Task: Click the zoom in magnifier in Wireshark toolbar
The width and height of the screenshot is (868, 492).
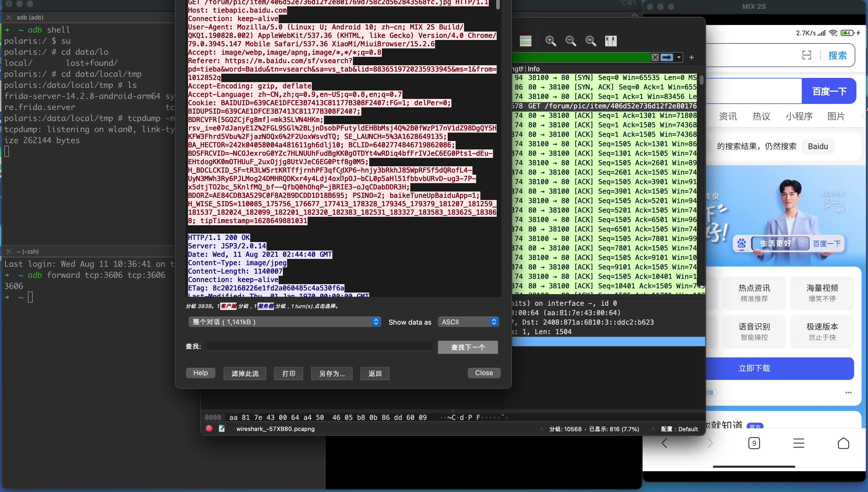Action: (551, 41)
